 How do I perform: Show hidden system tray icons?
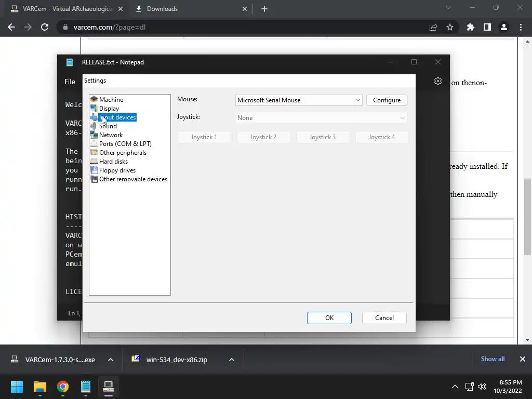(455, 387)
